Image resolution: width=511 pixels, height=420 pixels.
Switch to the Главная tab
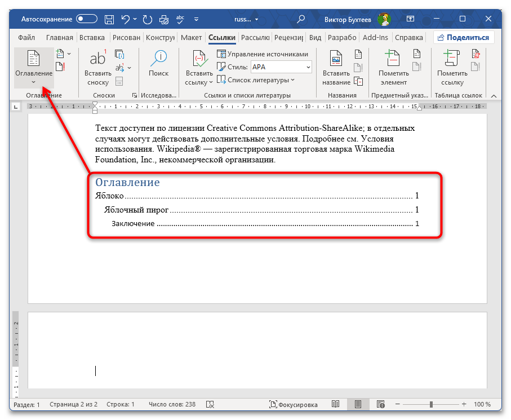(60, 38)
